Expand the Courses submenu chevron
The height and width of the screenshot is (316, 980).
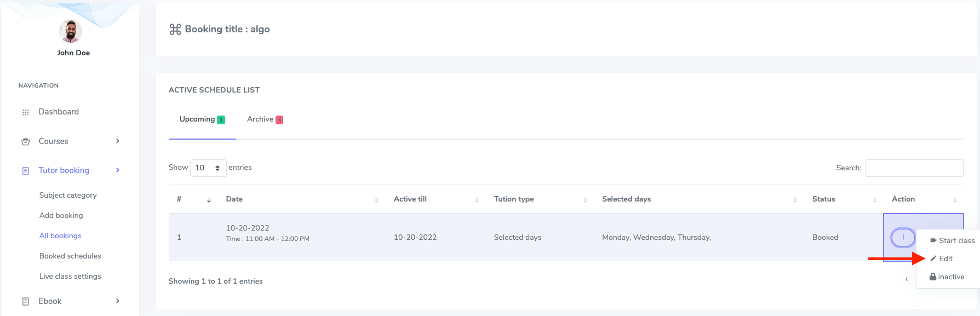(118, 141)
